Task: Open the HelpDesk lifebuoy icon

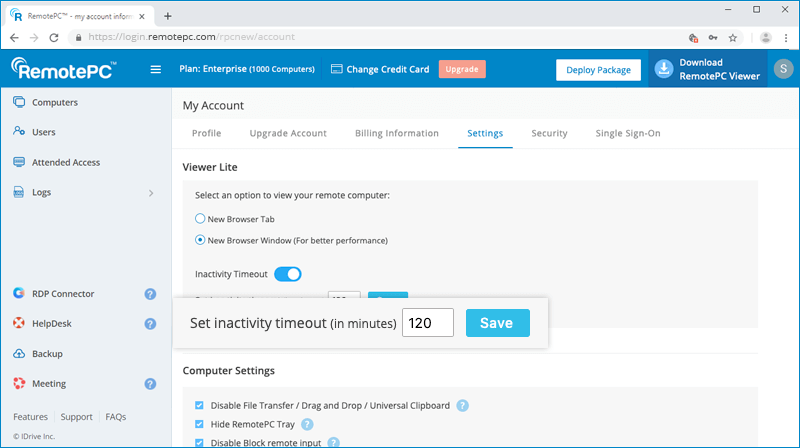Action: click(19, 323)
